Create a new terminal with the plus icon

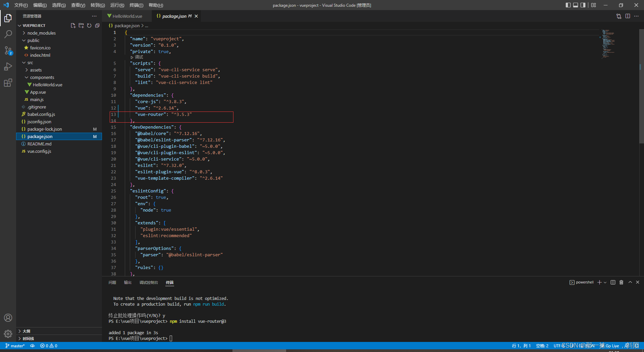(599, 282)
